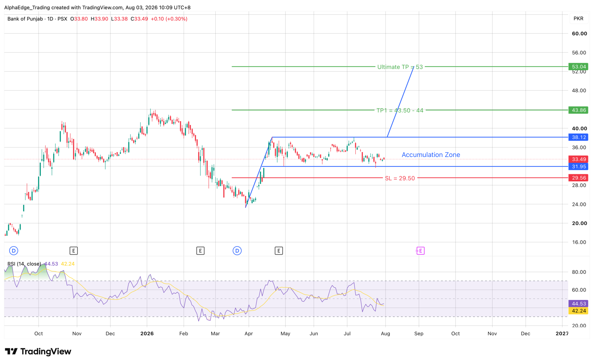Click the Jun label on time axis
The height and width of the screenshot is (364, 594).
314,334
